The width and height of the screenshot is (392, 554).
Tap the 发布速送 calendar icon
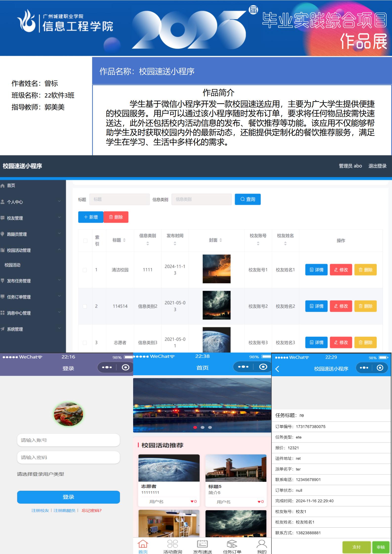[x=202, y=544]
